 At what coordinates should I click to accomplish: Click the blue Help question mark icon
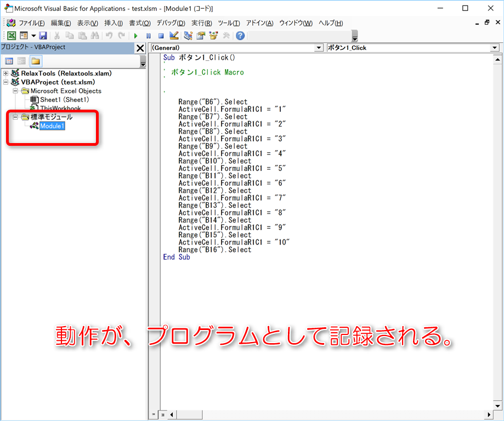point(240,36)
